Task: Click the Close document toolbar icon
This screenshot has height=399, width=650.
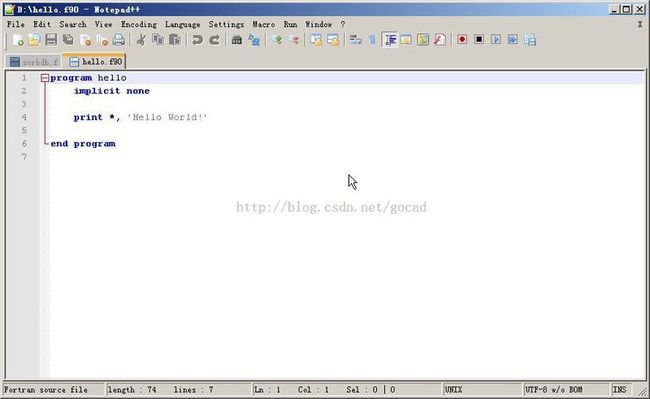Action: [85, 40]
